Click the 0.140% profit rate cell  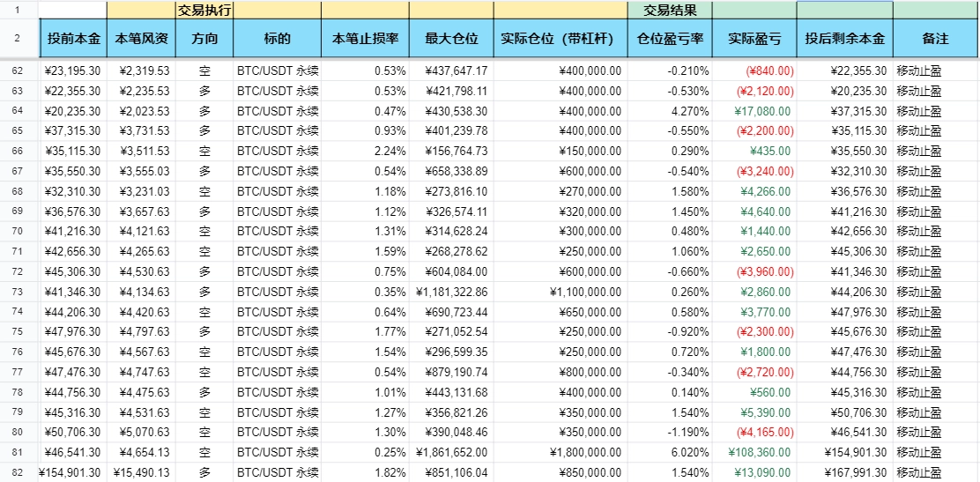pyautogui.click(x=670, y=392)
